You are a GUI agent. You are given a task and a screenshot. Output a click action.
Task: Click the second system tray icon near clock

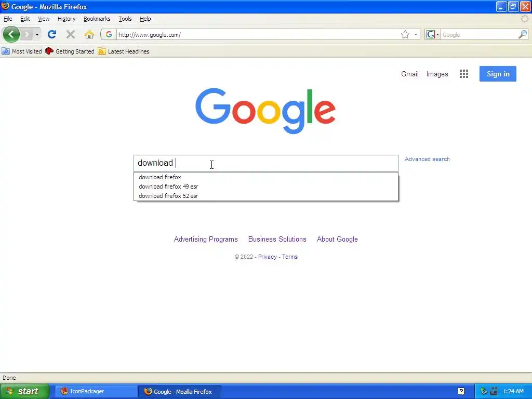pyautogui.click(x=494, y=391)
